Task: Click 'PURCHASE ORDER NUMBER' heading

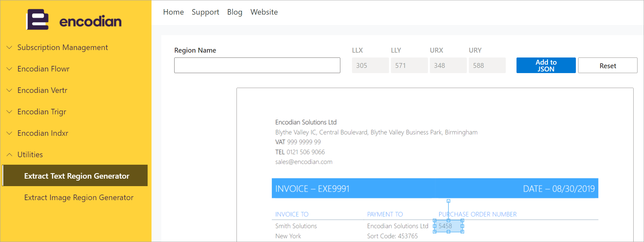Action: click(478, 214)
